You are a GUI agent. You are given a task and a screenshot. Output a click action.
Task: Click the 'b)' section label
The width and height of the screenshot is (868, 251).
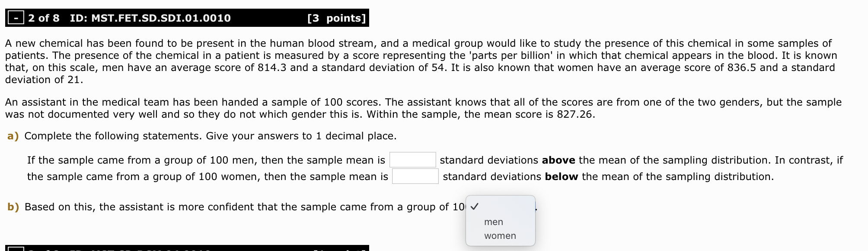click(13, 206)
